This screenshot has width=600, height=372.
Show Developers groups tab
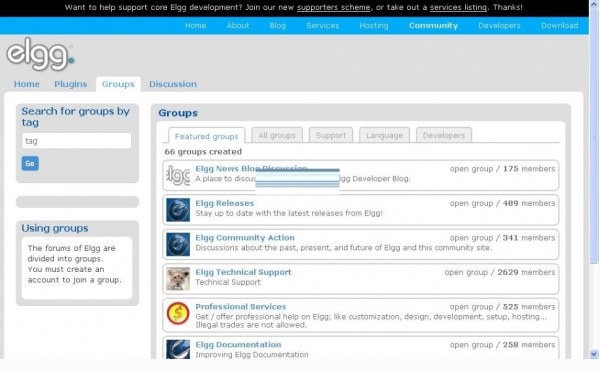(x=444, y=135)
